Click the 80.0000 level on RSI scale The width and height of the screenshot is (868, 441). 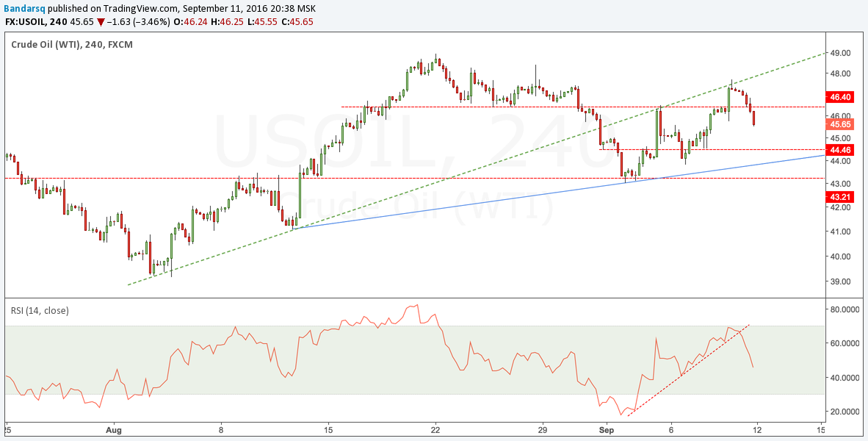tap(845, 309)
